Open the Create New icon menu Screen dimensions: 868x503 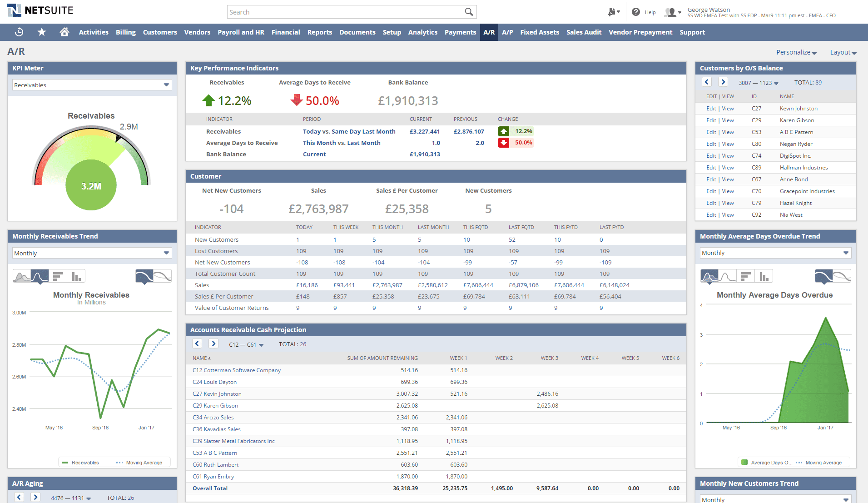coord(614,12)
